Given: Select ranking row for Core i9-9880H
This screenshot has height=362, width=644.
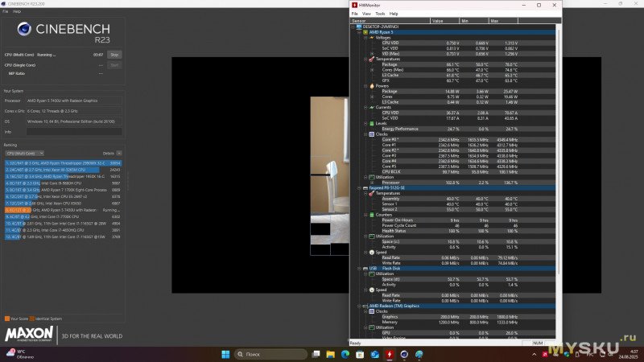Looking at the screenshot, I should [x=63, y=183].
